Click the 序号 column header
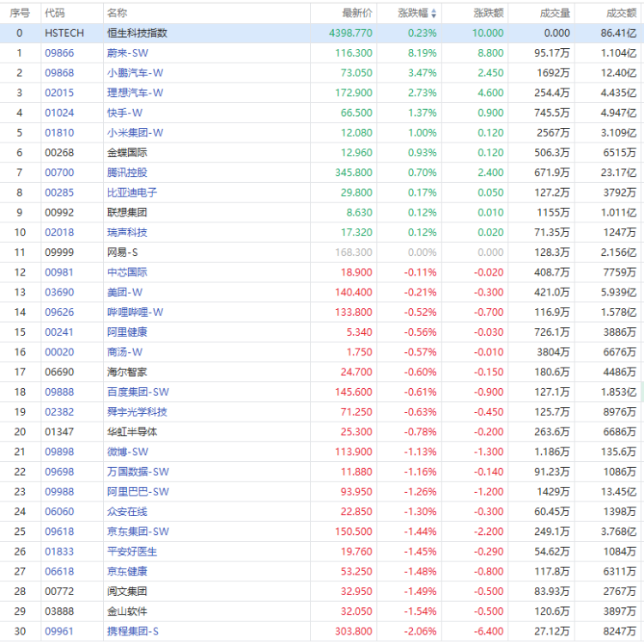644x644 pixels. tap(20, 13)
